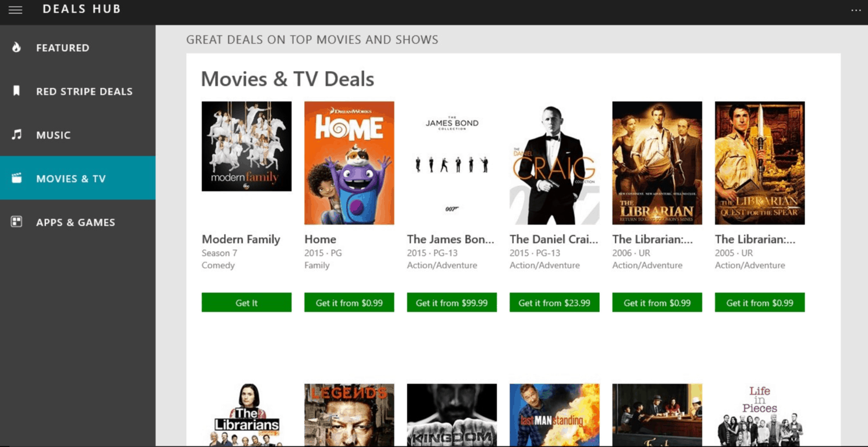This screenshot has height=447, width=868.
Task: Open the Last Man Standing thumbnail
Action: (x=554, y=414)
